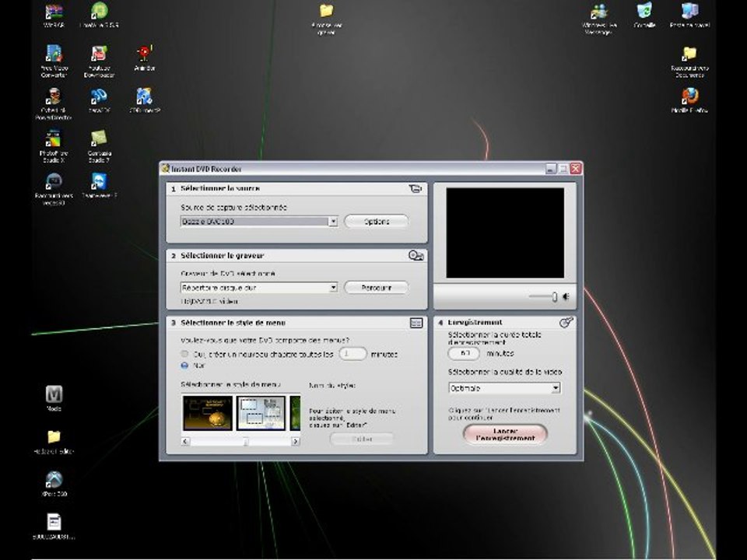Open the Mozilla Firefox desktop shortcut
The height and width of the screenshot is (560, 747).
pos(689,96)
